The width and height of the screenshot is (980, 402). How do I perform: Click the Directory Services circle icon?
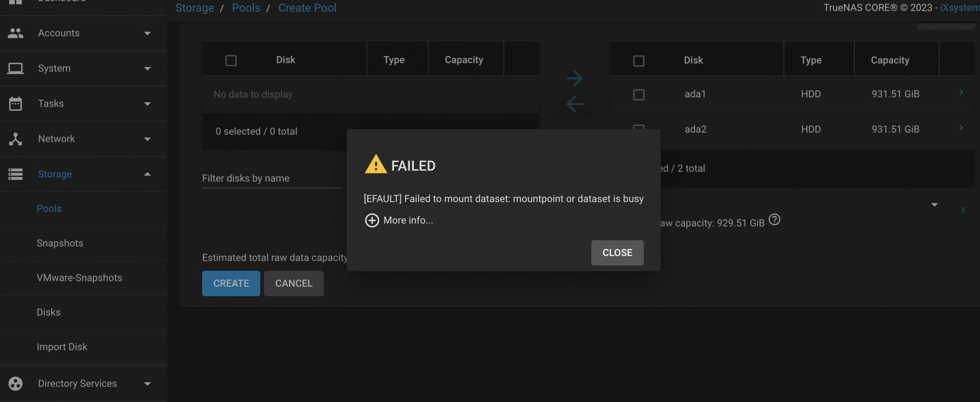[15, 384]
